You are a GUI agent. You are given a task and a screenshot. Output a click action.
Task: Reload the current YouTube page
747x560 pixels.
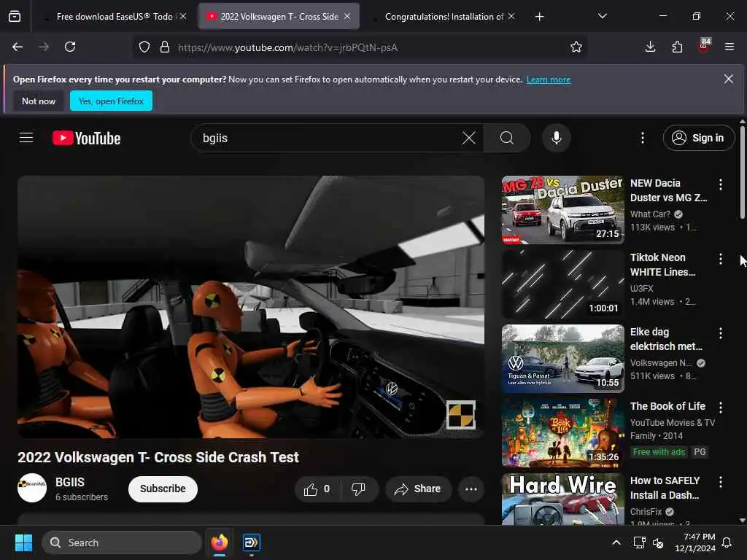(x=70, y=47)
